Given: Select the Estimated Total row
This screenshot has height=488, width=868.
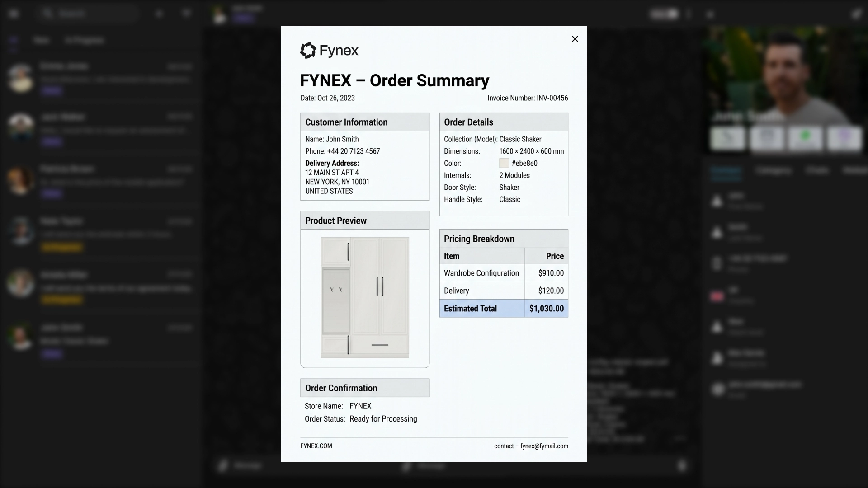Looking at the screenshot, I should 503,309.
